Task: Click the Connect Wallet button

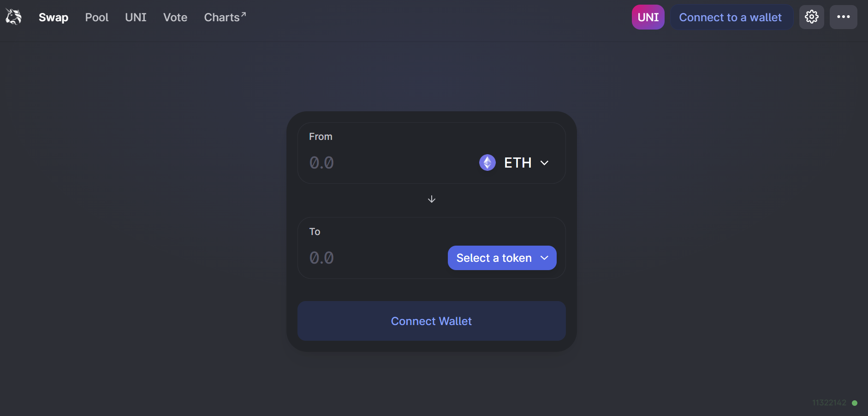Action: pos(431,321)
